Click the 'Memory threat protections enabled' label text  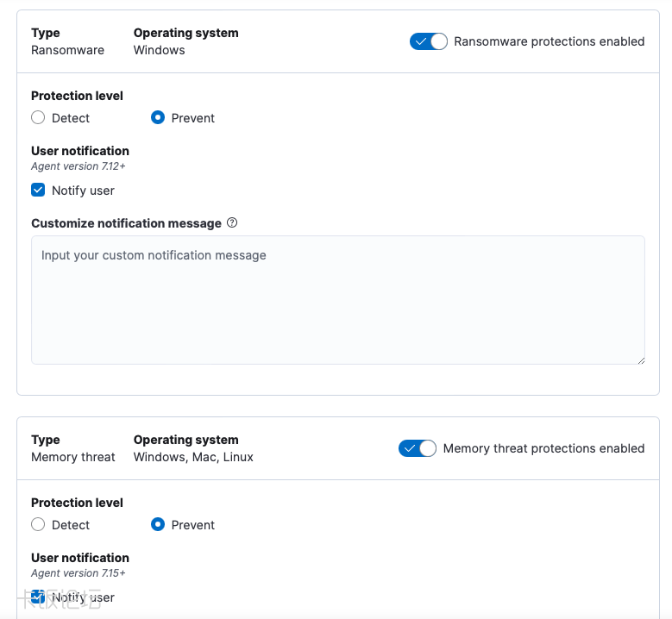[543, 448]
